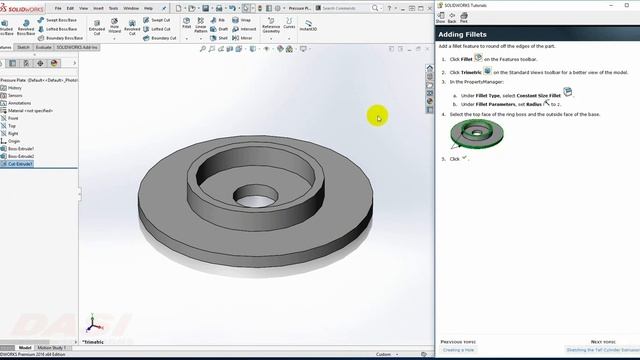Open the DisplayManager tab icon

54,63
